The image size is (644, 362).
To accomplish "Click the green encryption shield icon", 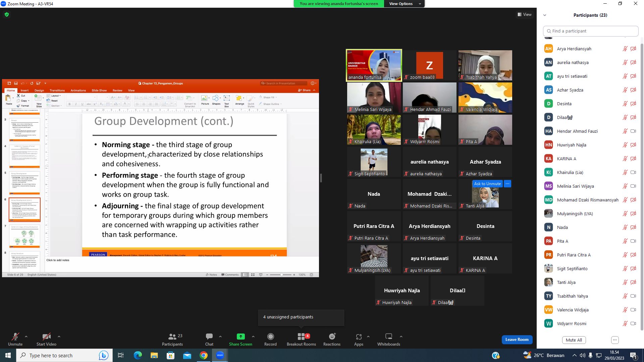I will pyautogui.click(x=7, y=14).
